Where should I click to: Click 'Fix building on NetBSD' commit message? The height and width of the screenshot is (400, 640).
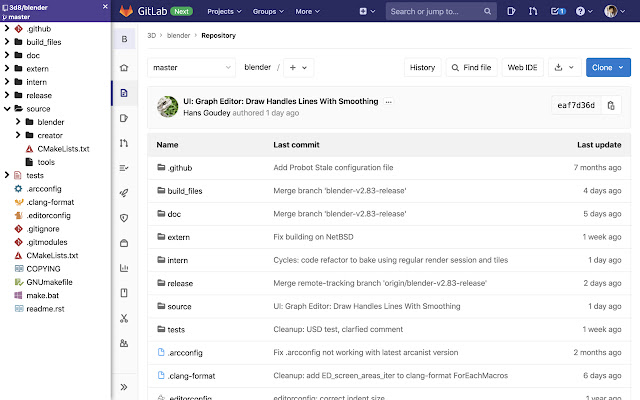pos(313,237)
